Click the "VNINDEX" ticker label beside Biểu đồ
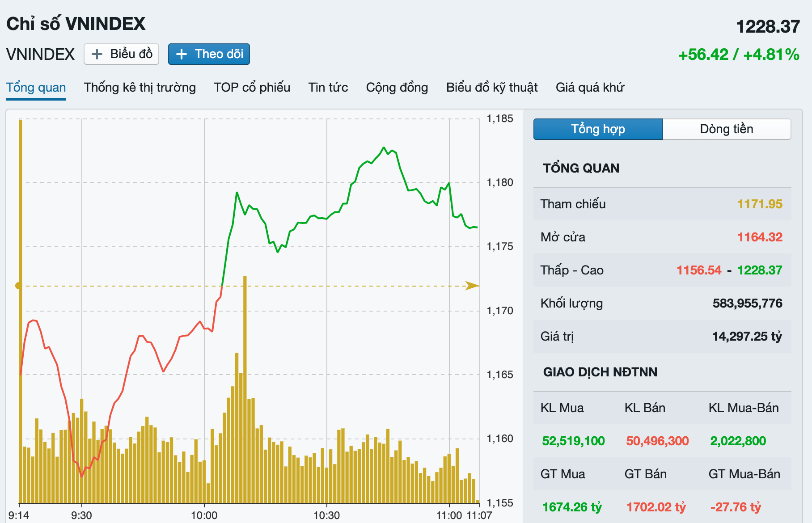The height and width of the screenshot is (523, 812). point(41,55)
